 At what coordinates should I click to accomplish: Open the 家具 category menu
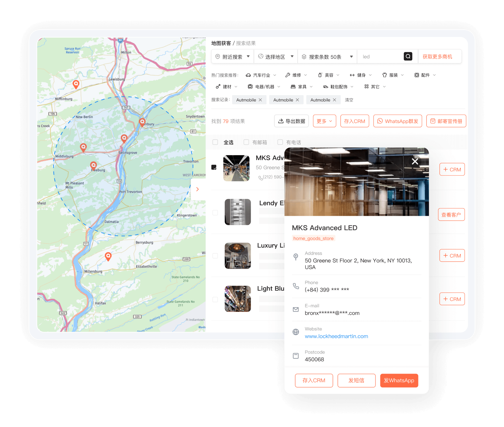(x=302, y=87)
